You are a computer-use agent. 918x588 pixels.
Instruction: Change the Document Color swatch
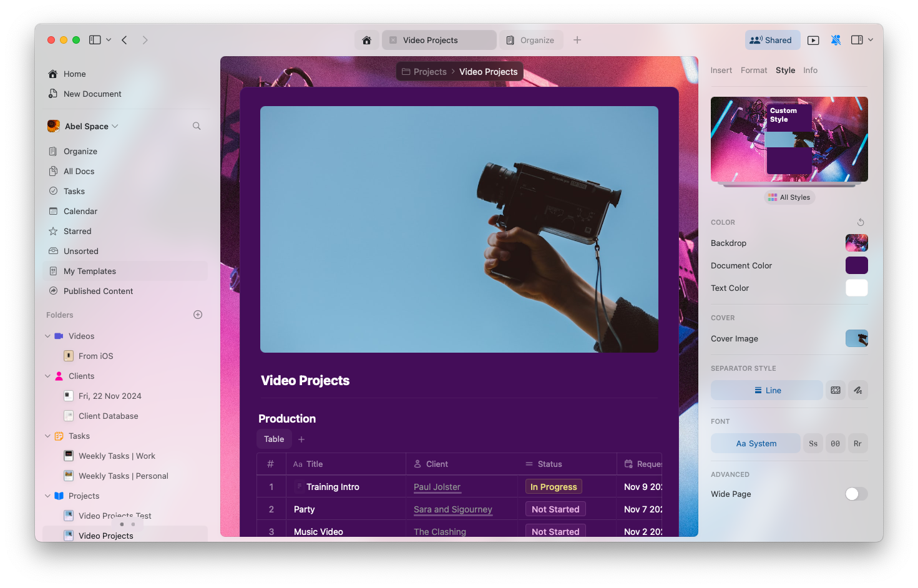(x=856, y=265)
